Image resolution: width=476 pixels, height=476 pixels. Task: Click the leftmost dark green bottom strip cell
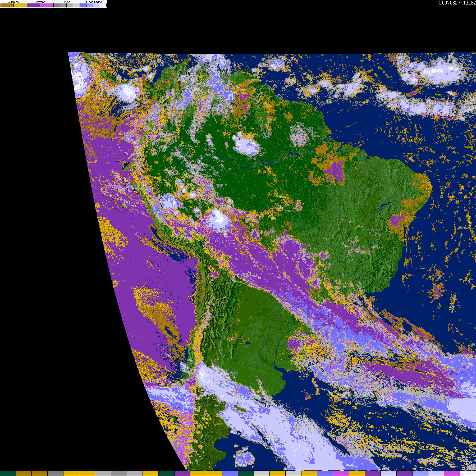click(8, 473)
